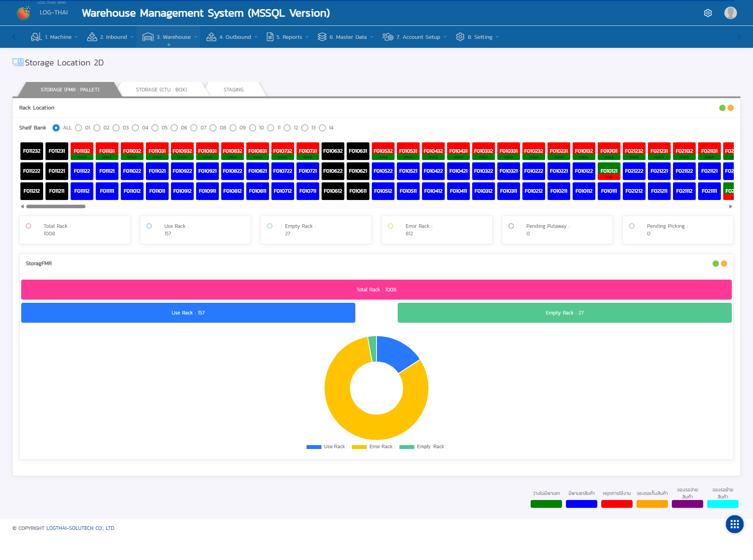753x560 pixels.
Task: Expand the Inbound menu chevron
Action: 132,37
